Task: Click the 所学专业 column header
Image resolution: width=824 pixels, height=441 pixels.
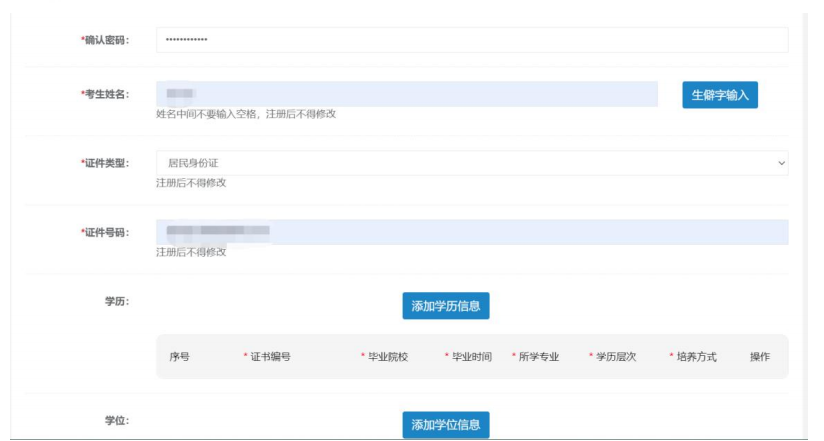Action: pyautogui.click(x=537, y=357)
